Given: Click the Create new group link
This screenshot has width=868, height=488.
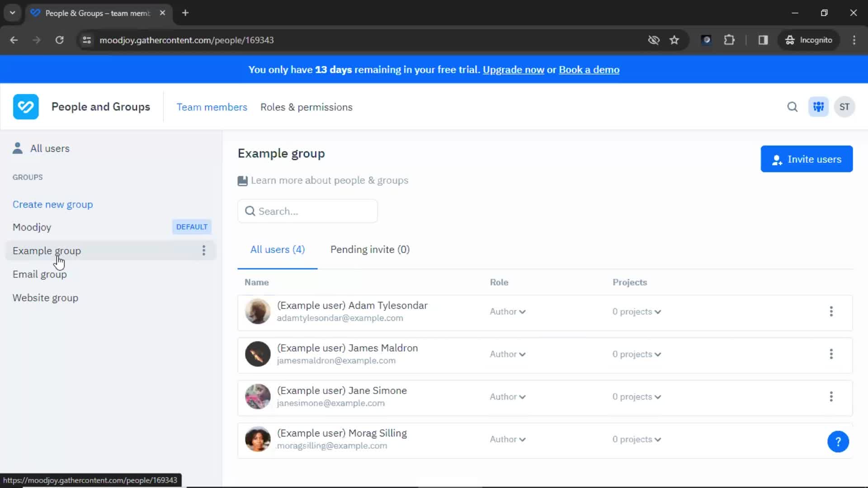Looking at the screenshot, I should pos(53,204).
